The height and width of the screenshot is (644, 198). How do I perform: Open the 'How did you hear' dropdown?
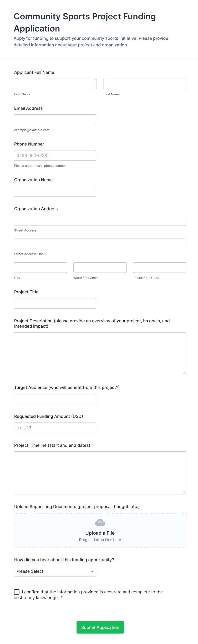click(x=55, y=571)
